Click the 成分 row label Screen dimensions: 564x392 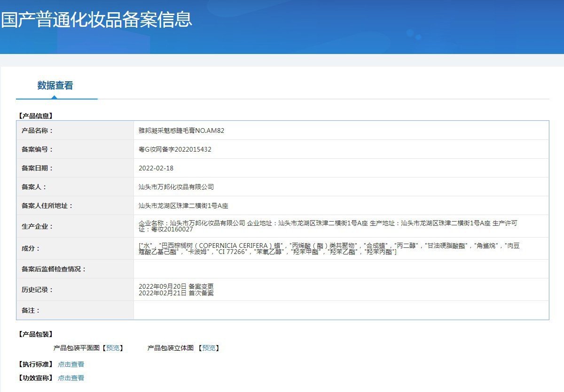point(31,249)
